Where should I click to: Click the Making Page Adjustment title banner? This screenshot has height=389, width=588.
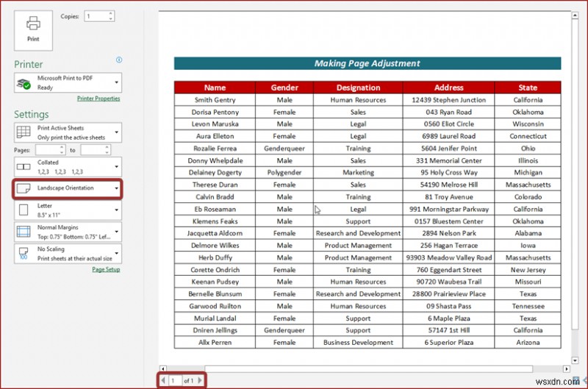pos(367,63)
